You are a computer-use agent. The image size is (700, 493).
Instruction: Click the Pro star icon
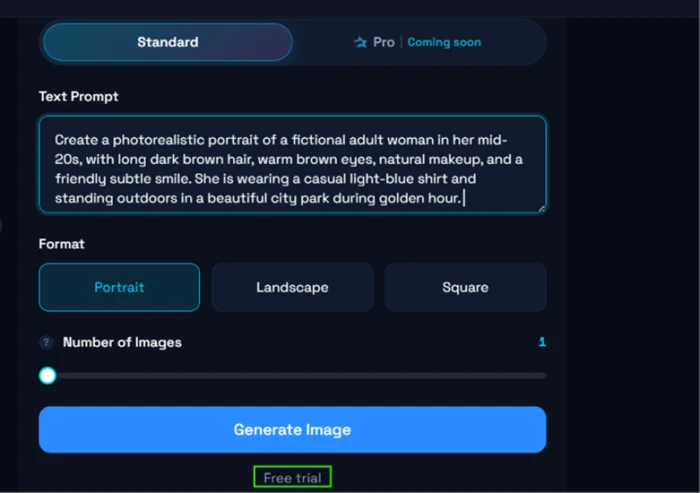click(x=360, y=42)
